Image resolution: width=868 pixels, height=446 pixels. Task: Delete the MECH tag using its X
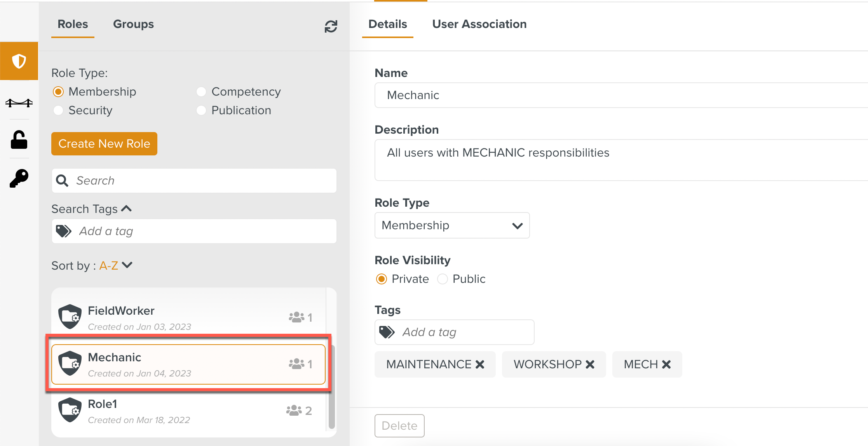tap(666, 364)
